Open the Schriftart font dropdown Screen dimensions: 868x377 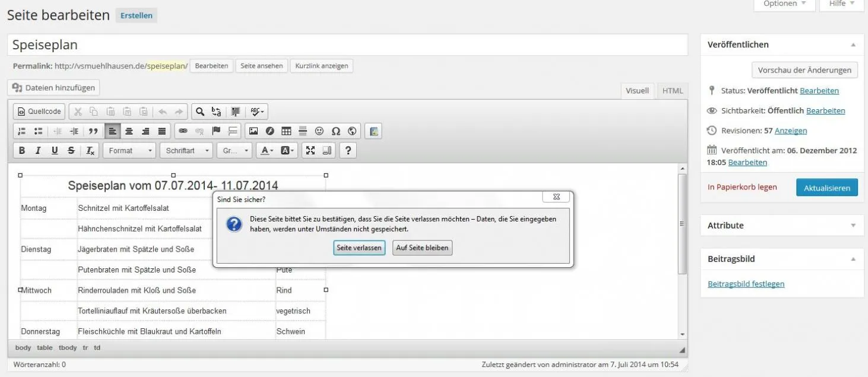(x=186, y=151)
